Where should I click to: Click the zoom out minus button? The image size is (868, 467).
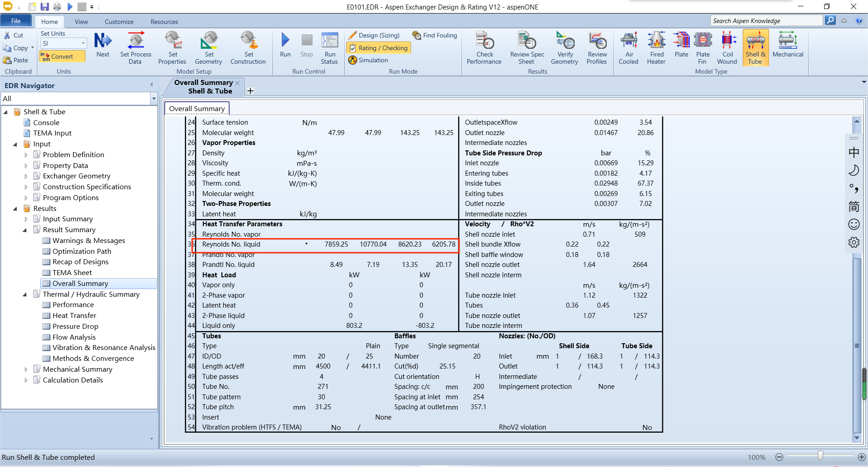tap(779, 457)
